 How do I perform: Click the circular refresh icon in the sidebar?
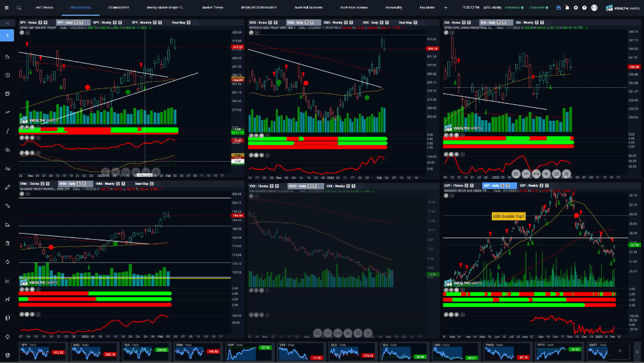tap(7, 262)
